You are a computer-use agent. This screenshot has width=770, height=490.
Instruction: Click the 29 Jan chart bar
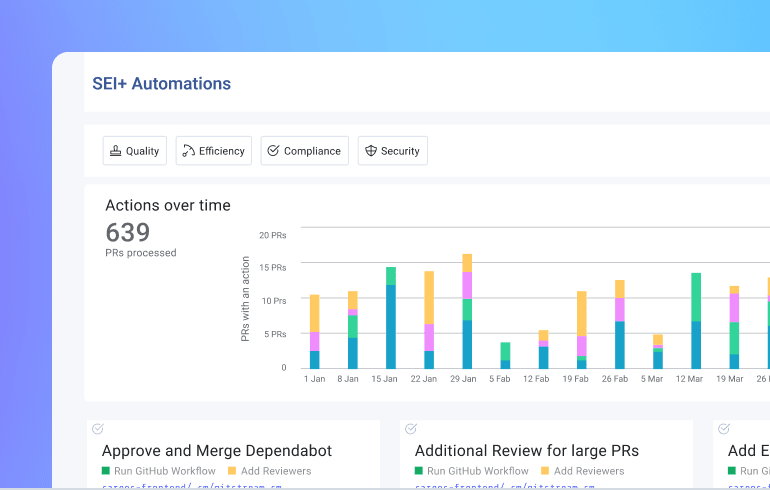pyautogui.click(x=467, y=311)
